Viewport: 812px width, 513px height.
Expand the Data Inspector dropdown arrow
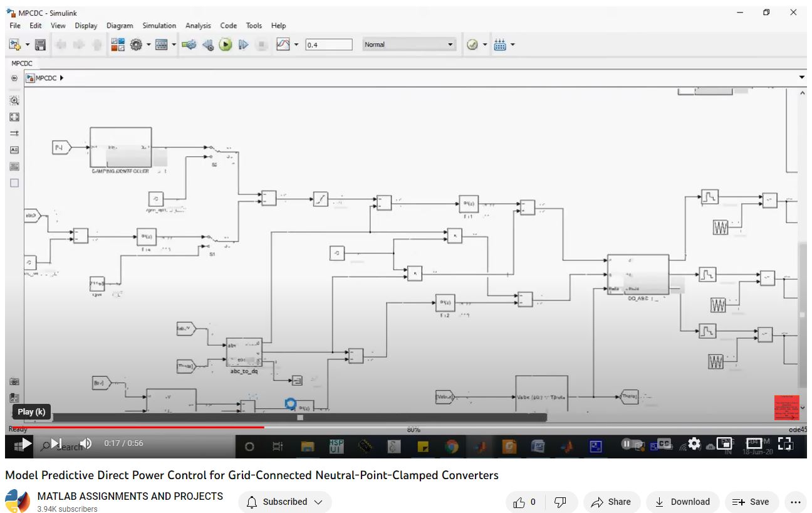(297, 45)
